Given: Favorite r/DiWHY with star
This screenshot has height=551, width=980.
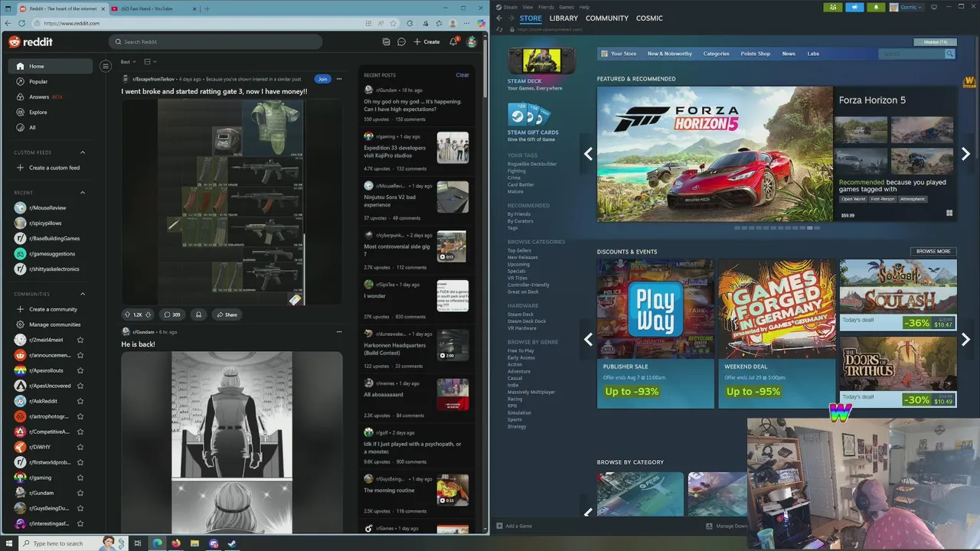Looking at the screenshot, I should click(80, 447).
